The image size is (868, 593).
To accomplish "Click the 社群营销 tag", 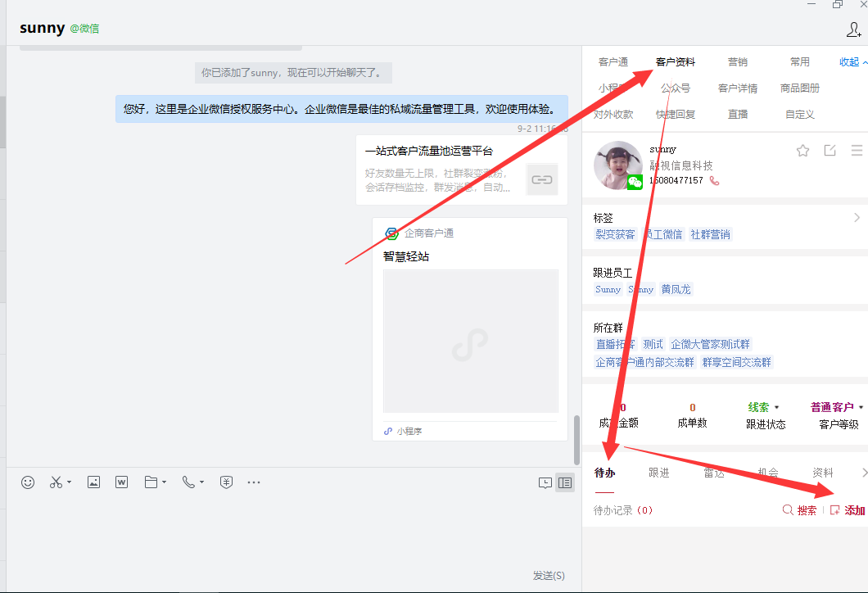I will click(x=710, y=234).
